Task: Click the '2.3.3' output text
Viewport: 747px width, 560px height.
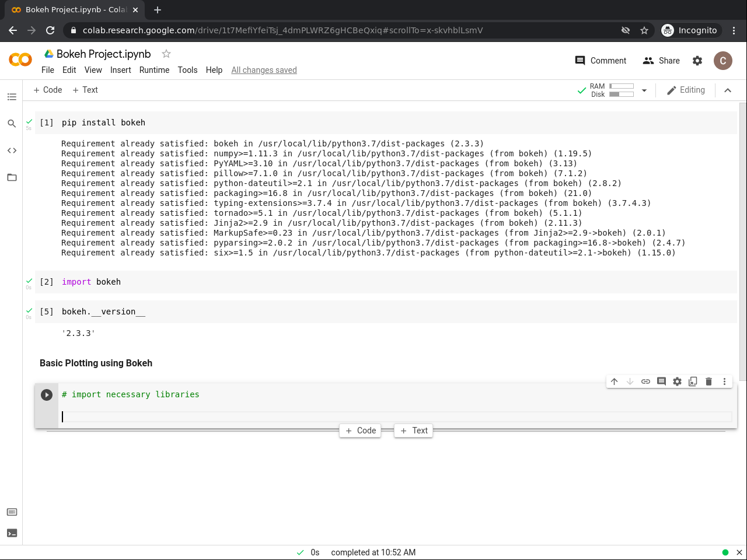Action: tap(78, 333)
